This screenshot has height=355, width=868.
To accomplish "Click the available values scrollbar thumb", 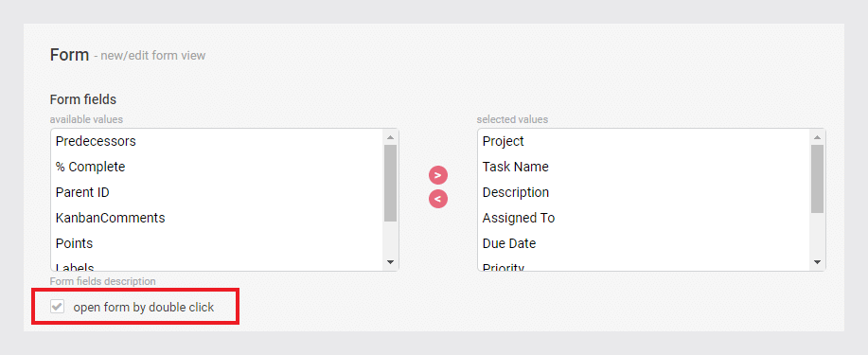I will click(390, 184).
